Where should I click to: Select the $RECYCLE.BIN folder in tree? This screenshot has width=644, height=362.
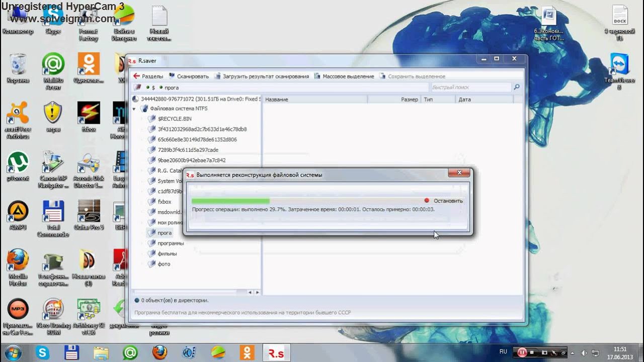click(174, 119)
